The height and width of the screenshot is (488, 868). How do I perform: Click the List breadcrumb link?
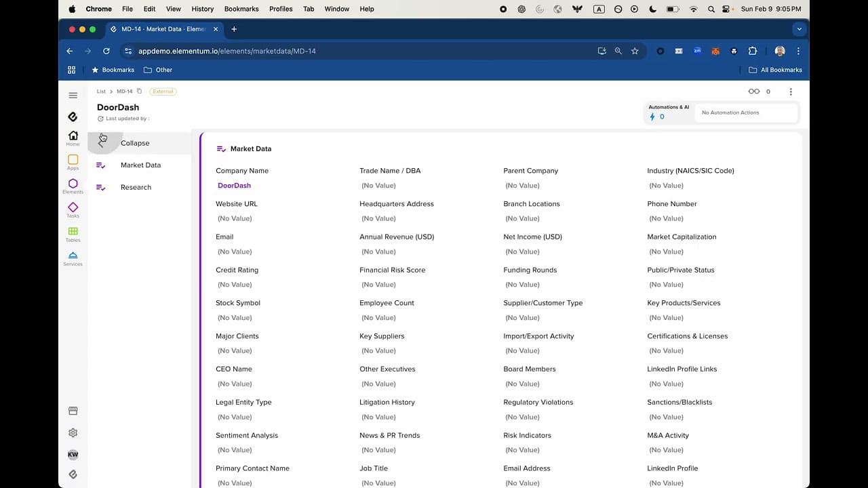click(x=101, y=91)
